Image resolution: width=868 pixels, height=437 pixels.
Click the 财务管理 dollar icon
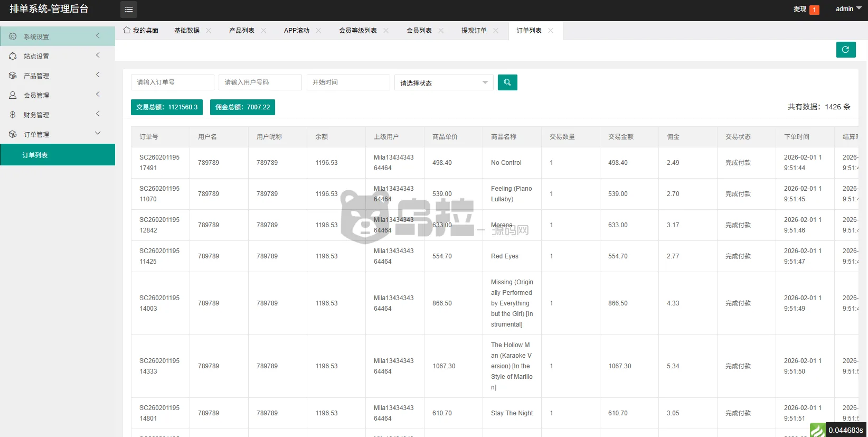pos(13,115)
